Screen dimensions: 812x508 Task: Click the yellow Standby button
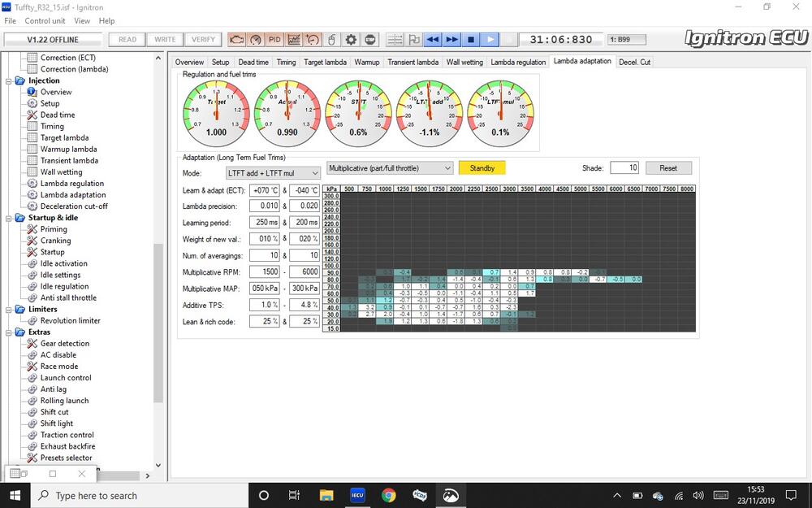point(482,168)
